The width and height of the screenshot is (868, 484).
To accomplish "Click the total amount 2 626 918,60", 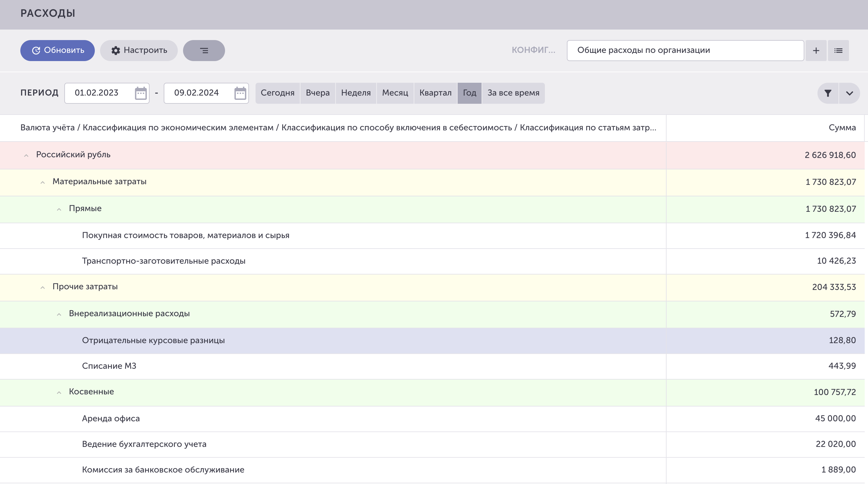I will click(830, 155).
